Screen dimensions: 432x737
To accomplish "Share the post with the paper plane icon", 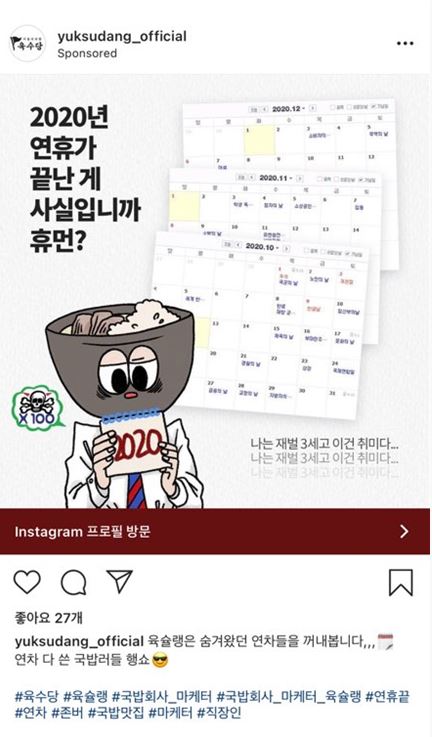I will pyautogui.click(x=119, y=581).
